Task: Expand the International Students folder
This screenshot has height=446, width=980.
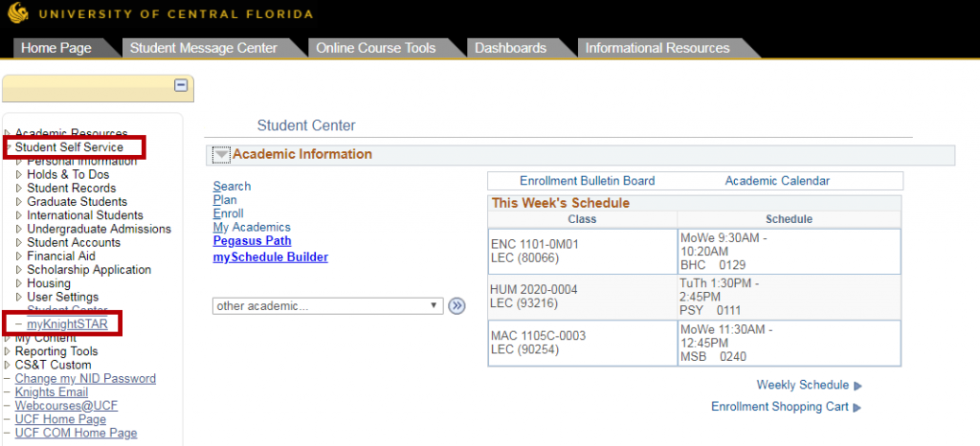Action: [19, 215]
